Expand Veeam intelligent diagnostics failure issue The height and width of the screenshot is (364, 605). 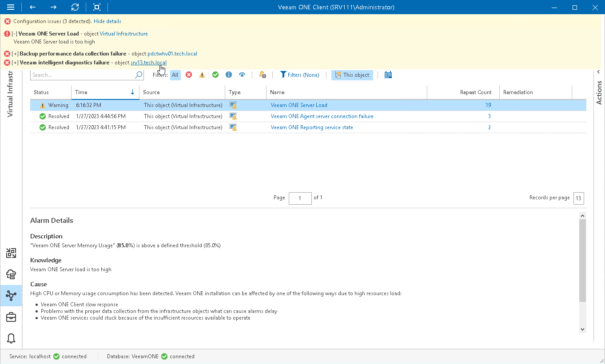coord(15,63)
